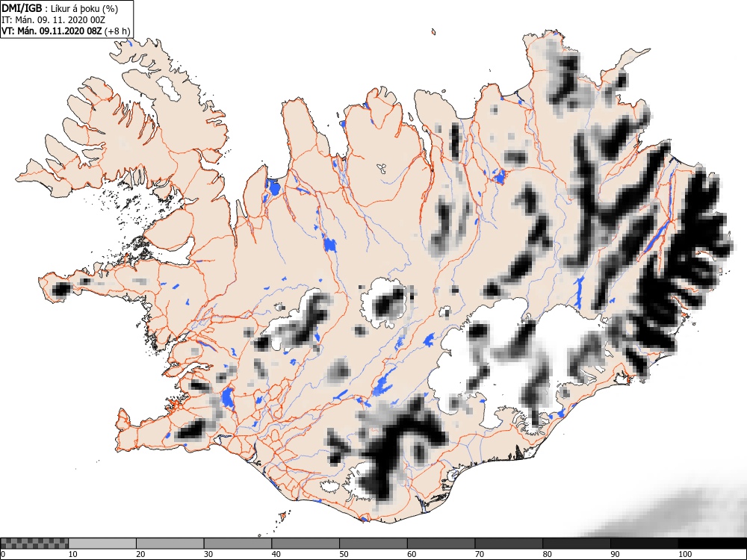Screen dimensions: 747x560
Task: Click the legend label '70'
Action: pyautogui.click(x=480, y=554)
